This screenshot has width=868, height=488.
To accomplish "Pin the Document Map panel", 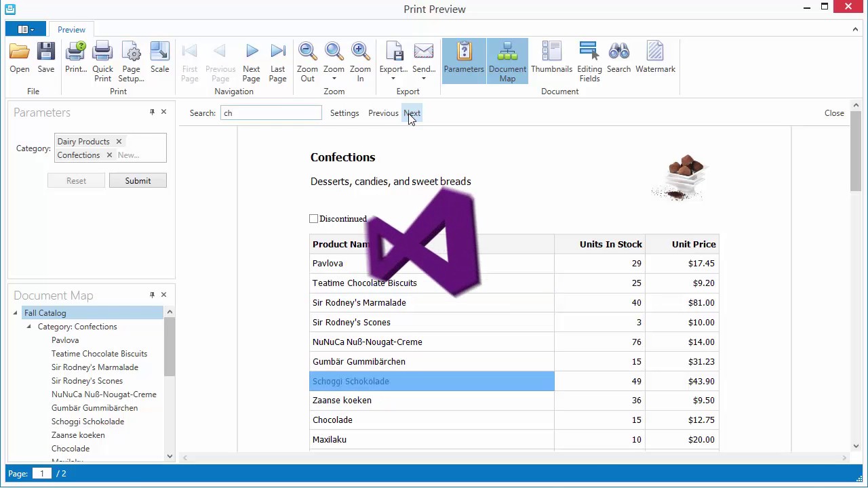I will pos(152,295).
